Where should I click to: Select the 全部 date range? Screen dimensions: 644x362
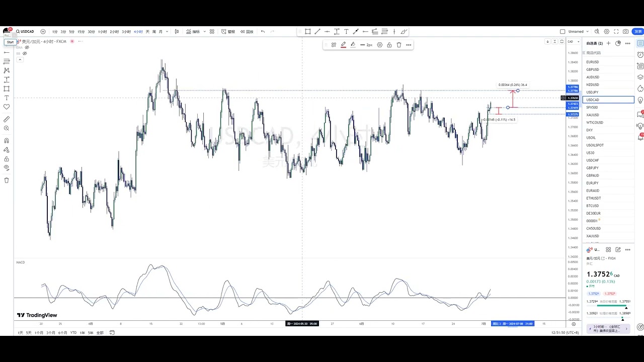pyautogui.click(x=100, y=333)
